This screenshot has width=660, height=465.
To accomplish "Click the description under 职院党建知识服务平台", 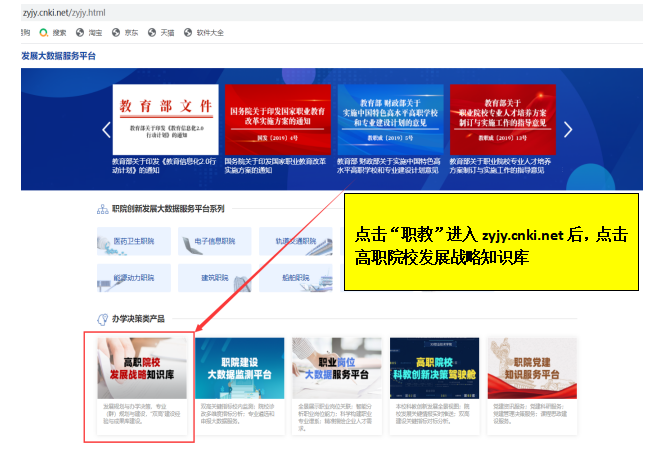I will coord(530,414).
